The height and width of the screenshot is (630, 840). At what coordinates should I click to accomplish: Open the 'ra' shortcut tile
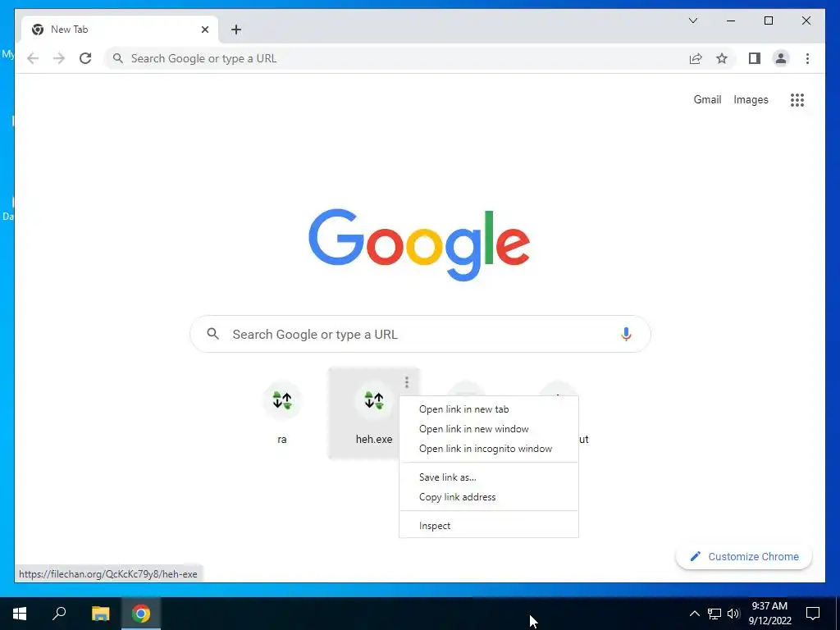(282, 413)
